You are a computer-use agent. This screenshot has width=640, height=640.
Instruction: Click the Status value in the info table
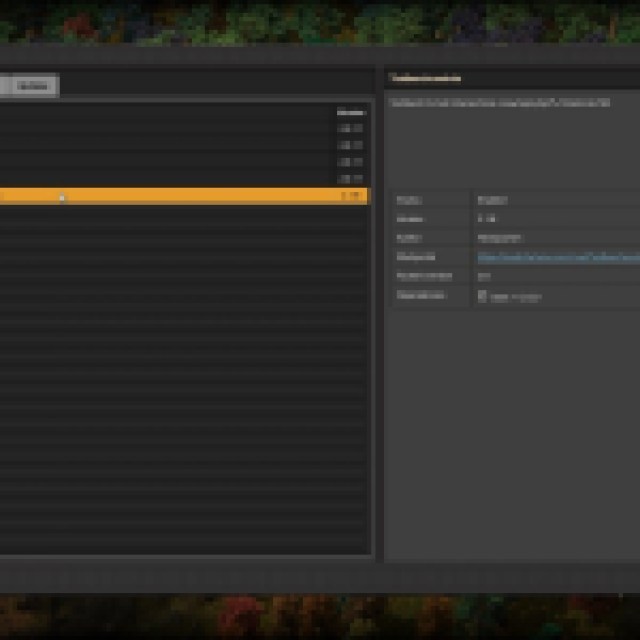point(493,200)
